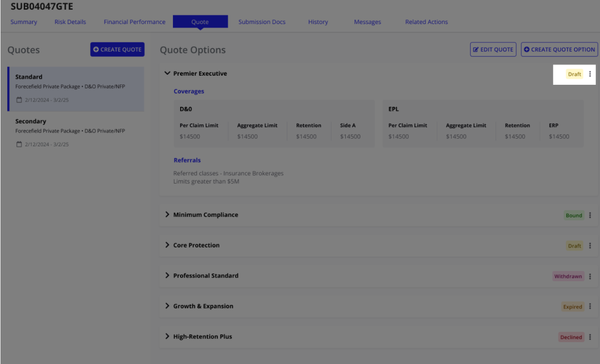Image resolution: width=600 pixels, height=364 pixels.
Task: Select the Standard quote in list
Action: [x=76, y=89]
